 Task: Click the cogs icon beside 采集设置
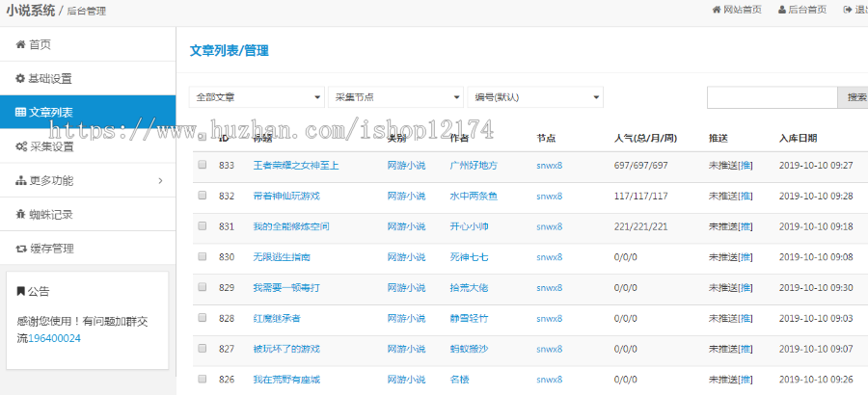coord(21,146)
